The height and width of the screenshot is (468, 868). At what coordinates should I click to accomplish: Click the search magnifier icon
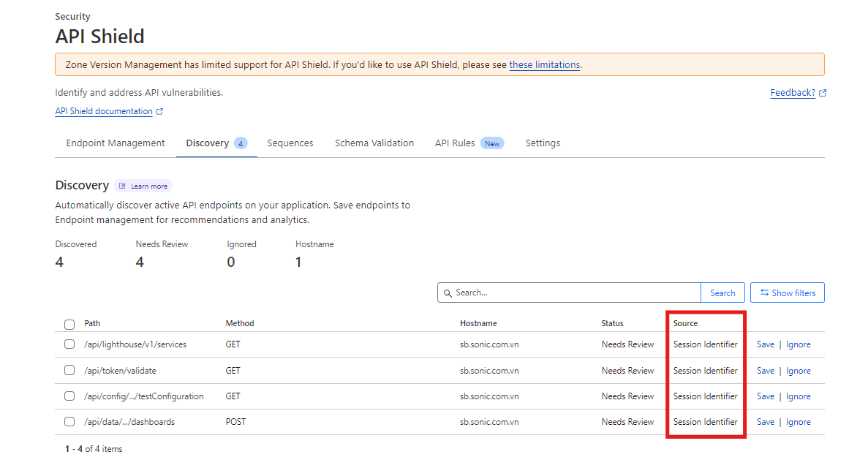448,293
